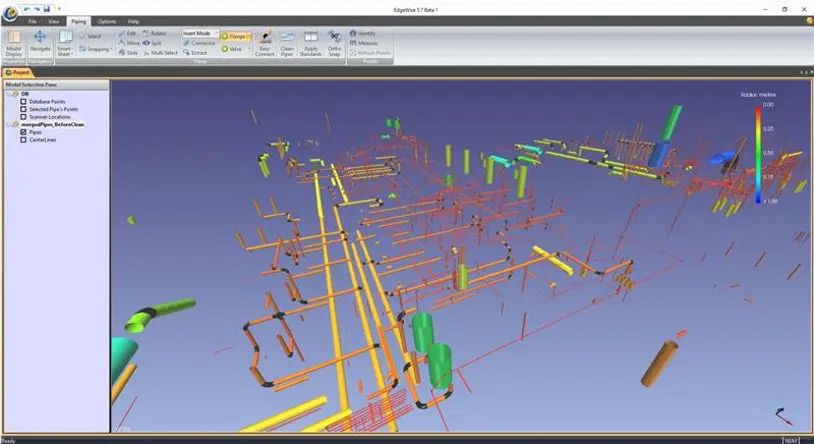Select the Navigate tool icon

coord(40,42)
